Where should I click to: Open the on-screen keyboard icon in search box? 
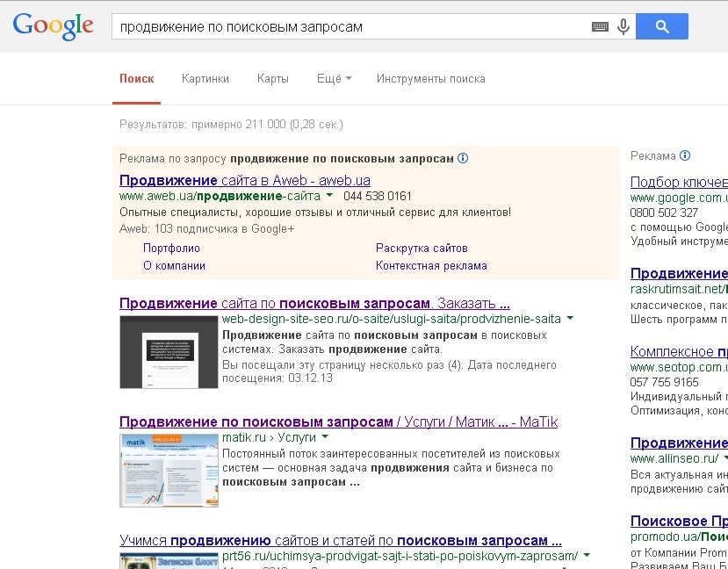pyautogui.click(x=600, y=27)
